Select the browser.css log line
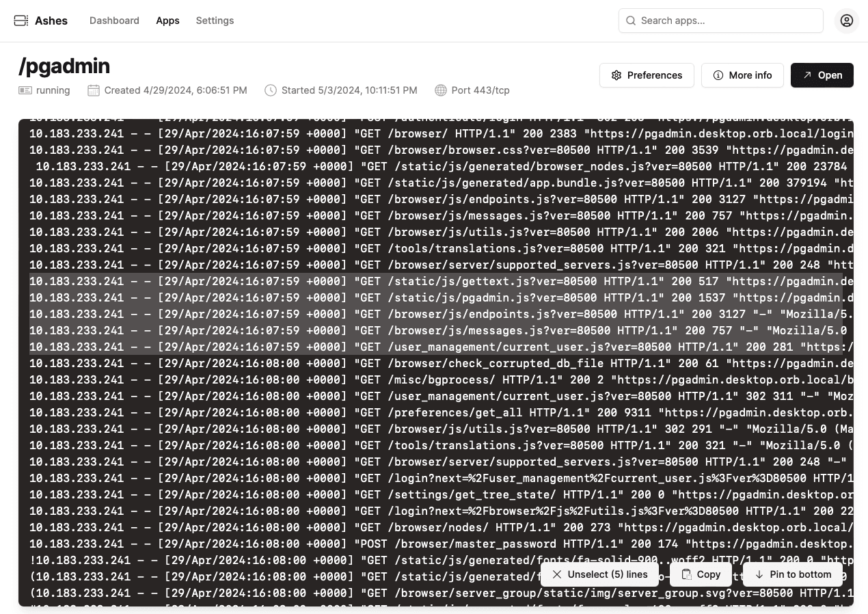This screenshot has height=614, width=868. (436, 150)
